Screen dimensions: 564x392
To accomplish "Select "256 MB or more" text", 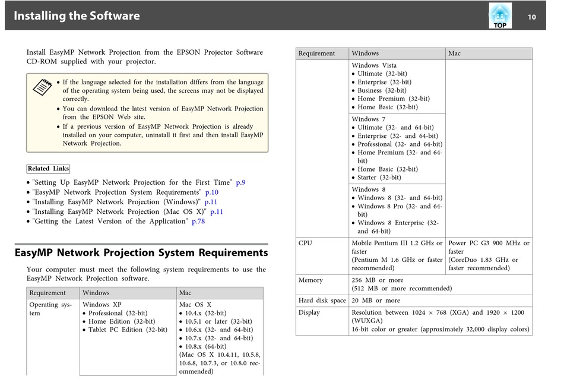I will [378, 280].
